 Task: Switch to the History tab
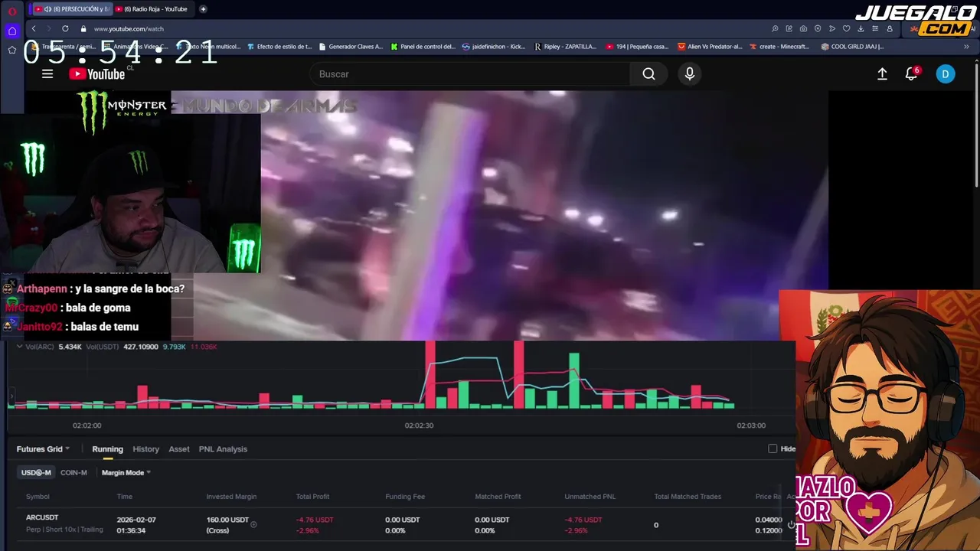click(145, 449)
